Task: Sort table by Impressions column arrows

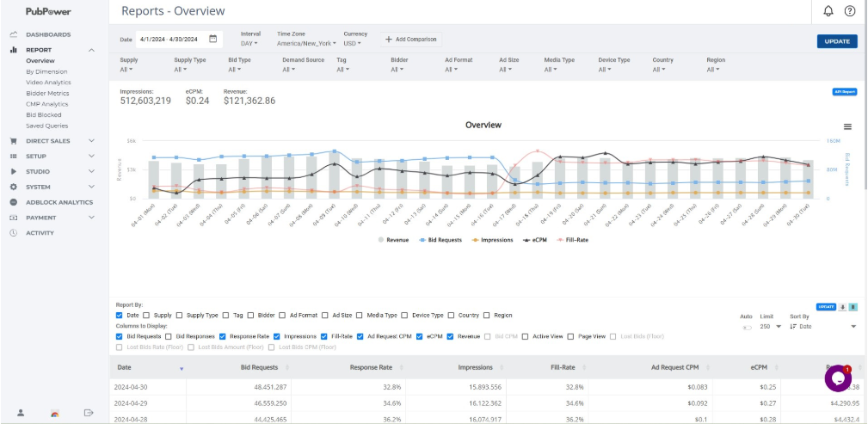Action: click(502, 367)
